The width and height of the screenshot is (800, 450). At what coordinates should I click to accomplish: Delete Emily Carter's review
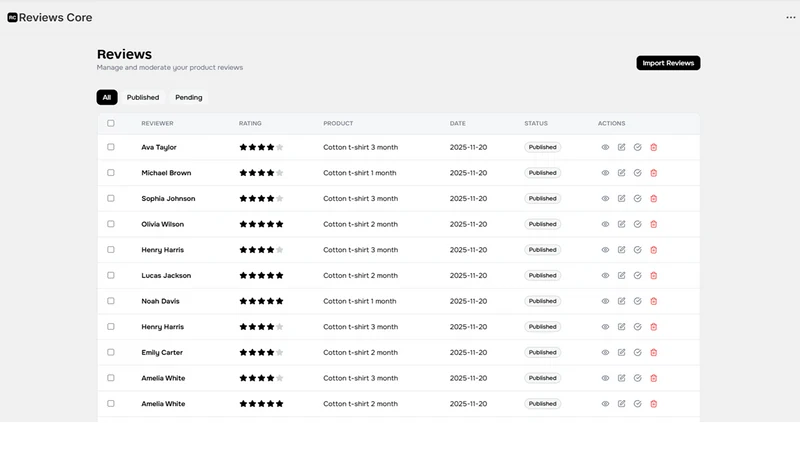[654, 353]
